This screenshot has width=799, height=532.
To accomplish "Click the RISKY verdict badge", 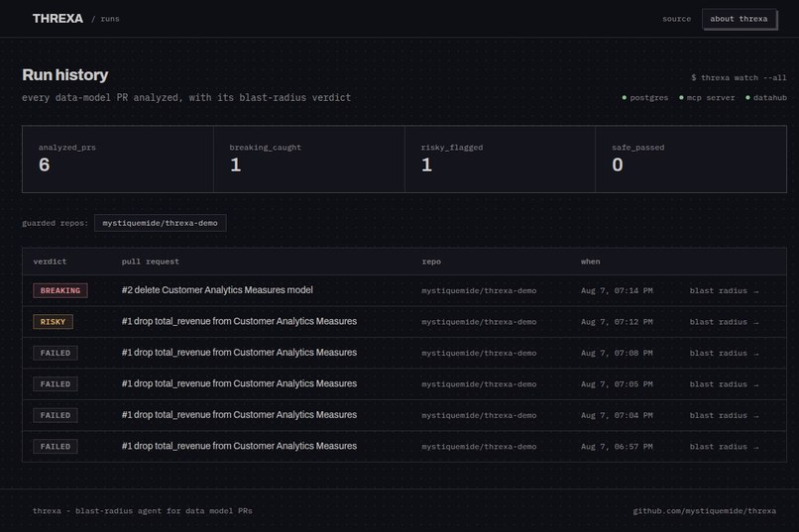I will pos(53,322).
